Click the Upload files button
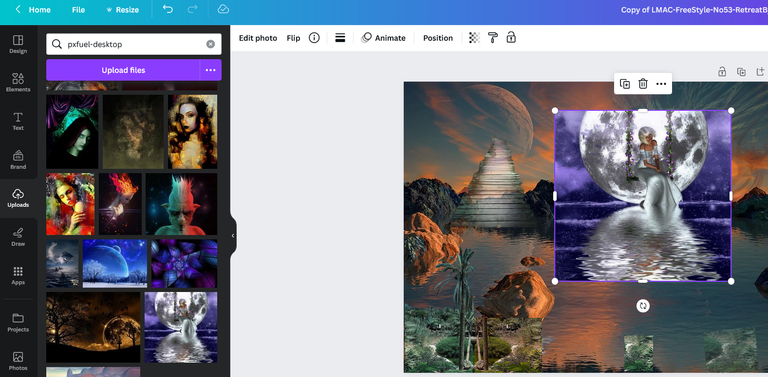768x377 pixels. pyautogui.click(x=123, y=70)
